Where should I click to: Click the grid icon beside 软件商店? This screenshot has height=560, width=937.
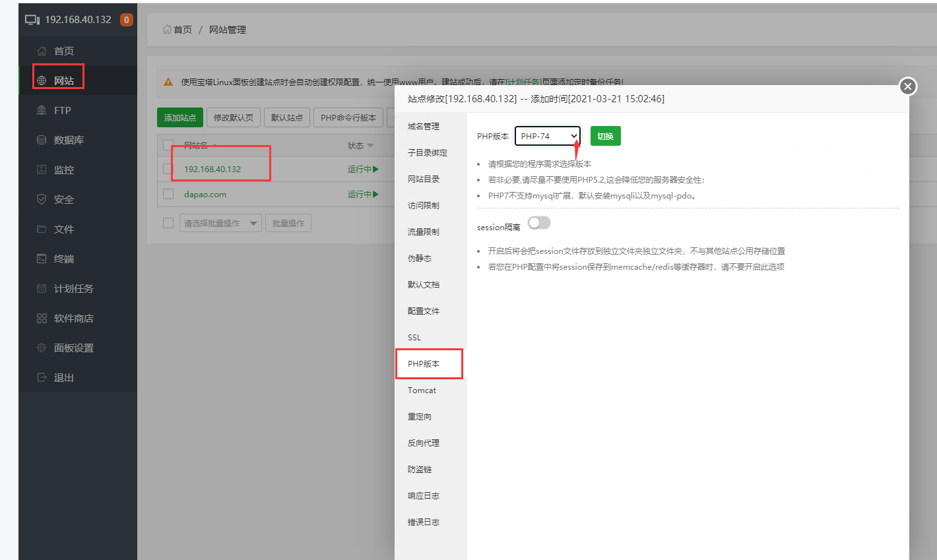coord(42,318)
